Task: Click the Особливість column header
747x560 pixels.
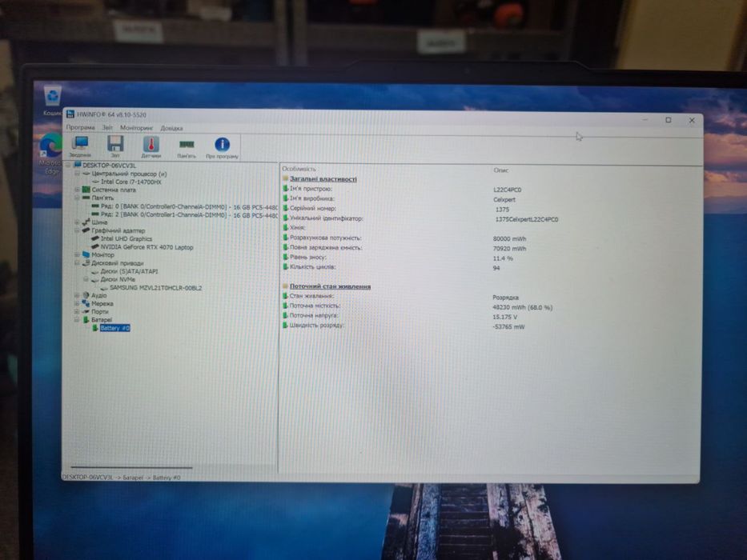Action: tap(299, 169)
